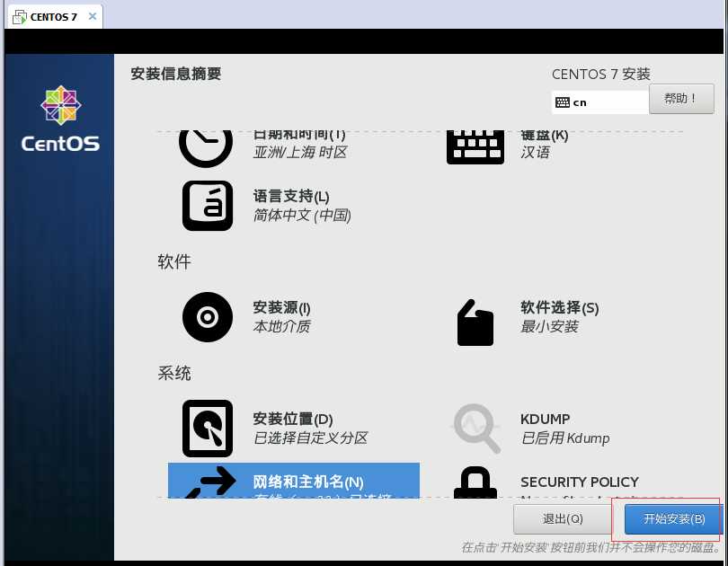728x566 pixels.
Task: Open installation source disc icon
Action: coord(208,317)
